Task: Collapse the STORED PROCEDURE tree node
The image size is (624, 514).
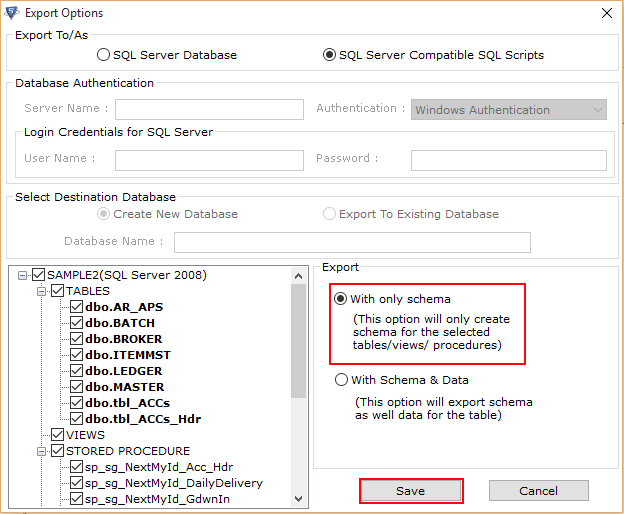Action: point(41,452)
